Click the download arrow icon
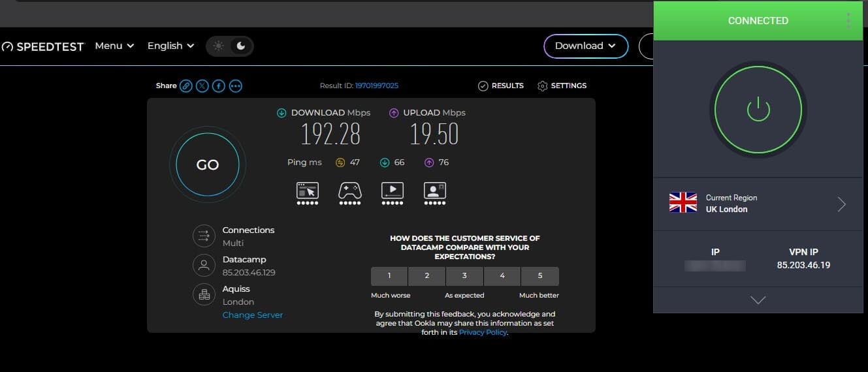 (x=281, y=113)
